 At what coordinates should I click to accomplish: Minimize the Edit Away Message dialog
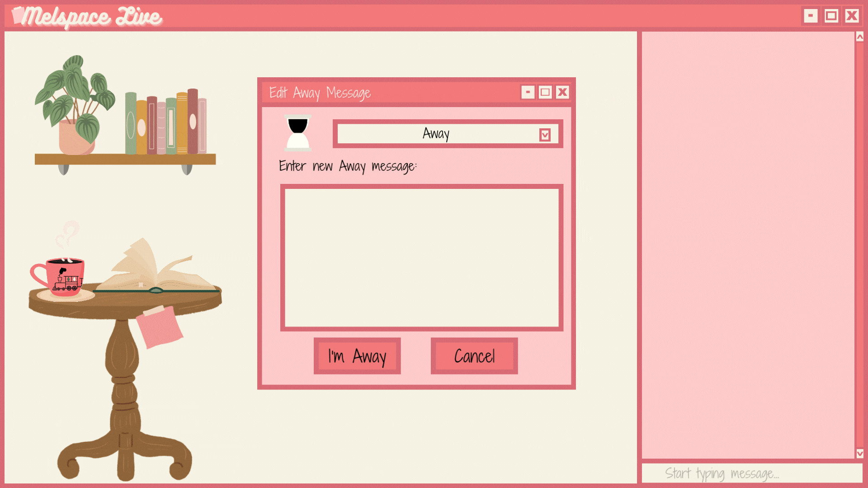click(x=528, y=93)
